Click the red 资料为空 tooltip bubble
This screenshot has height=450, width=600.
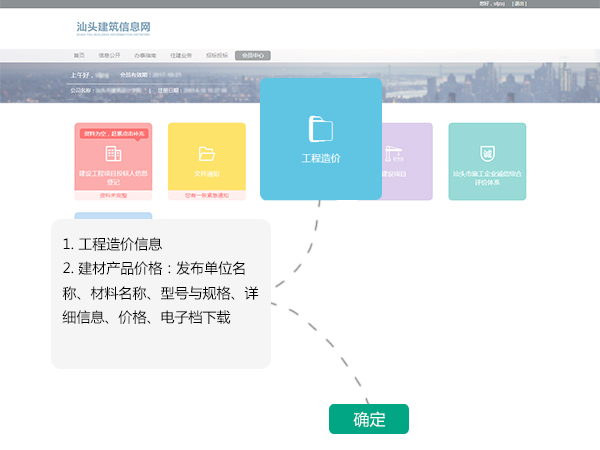point(113,133)
